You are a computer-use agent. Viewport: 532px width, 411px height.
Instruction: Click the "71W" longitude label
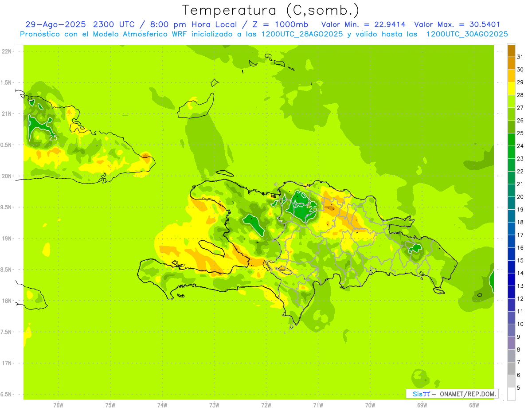coord(318,405)
